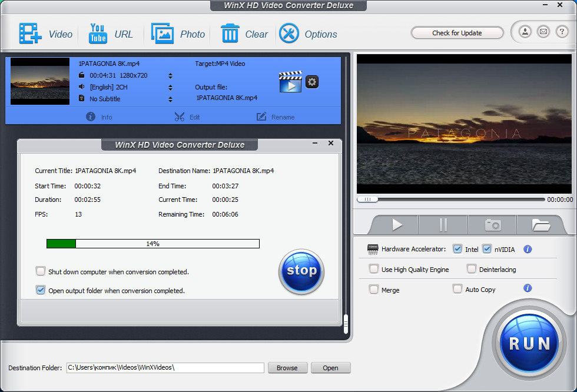The width and height of the screenshot is (577, 392).
Task: Click the video duration clapper icon
Action: pos(82,75)
